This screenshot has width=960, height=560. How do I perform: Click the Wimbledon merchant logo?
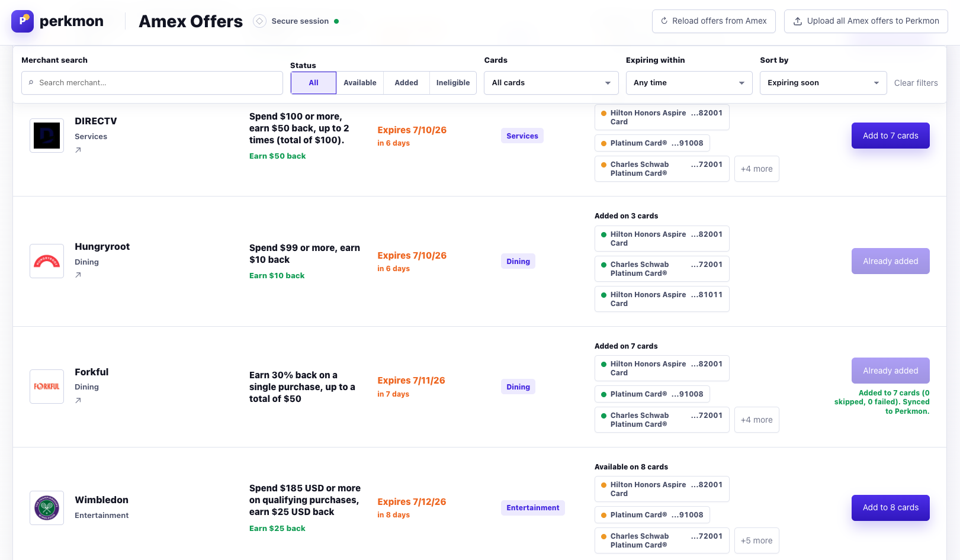47,508
